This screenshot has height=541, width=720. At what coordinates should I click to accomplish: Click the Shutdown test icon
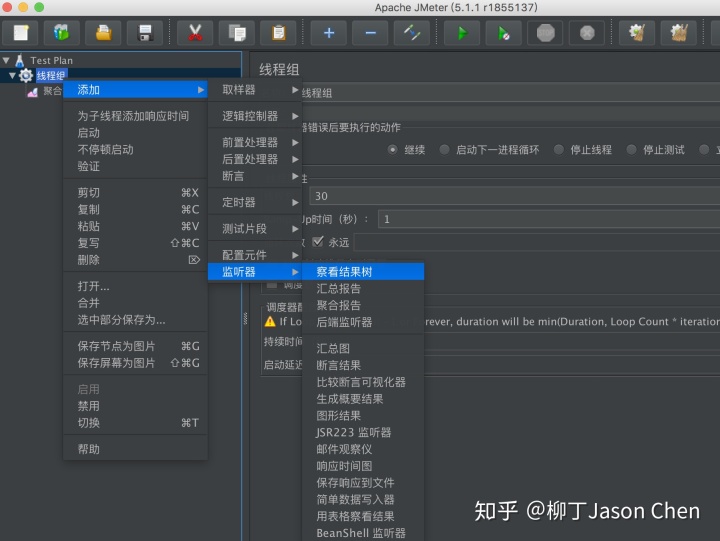coord(587,33)
